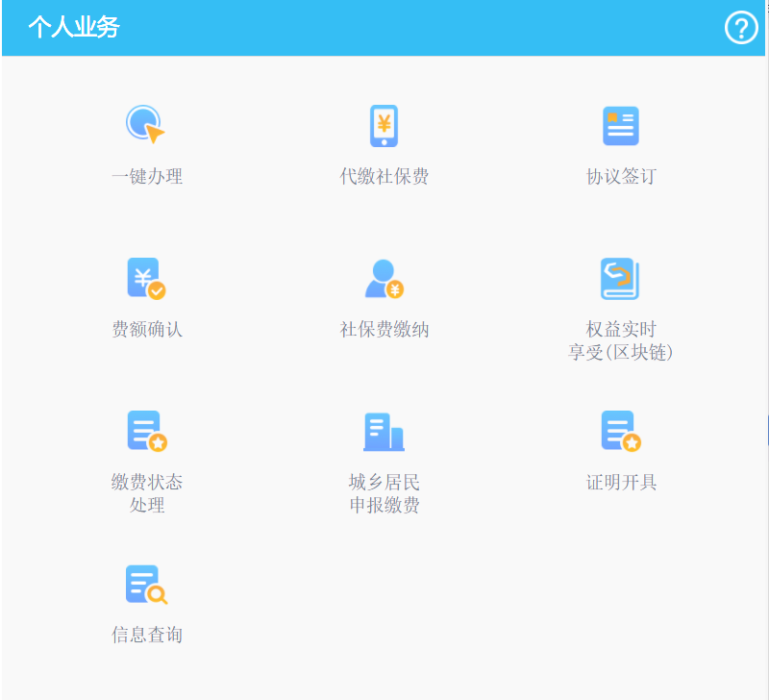Click the 权益实时享受(区块链) label

click(621, 341)
